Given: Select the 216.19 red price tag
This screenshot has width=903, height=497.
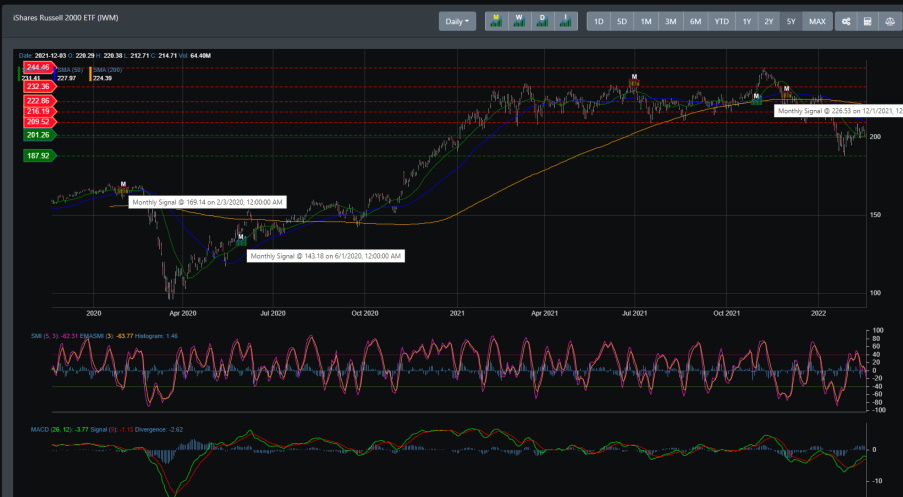Looking at the screenshot, I should click(x=39, y=111).
